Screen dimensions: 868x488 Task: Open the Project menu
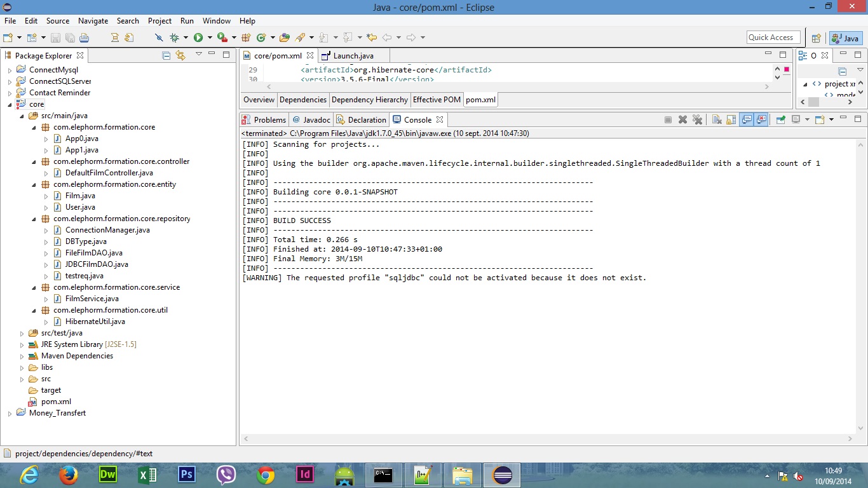coord(160,21)
